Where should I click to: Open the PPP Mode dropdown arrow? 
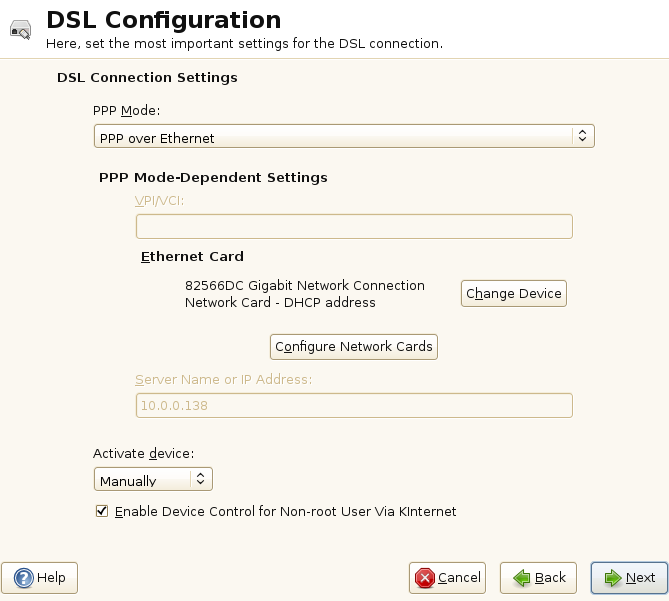tap(583, 136)
